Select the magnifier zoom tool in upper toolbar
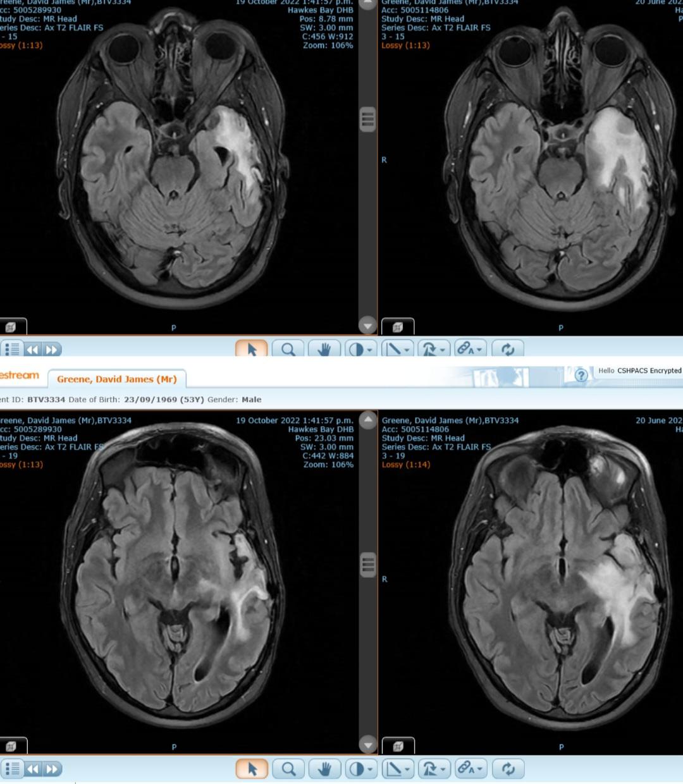The width and height of the screenshot is (683, 784). click(x=288, y=349)
